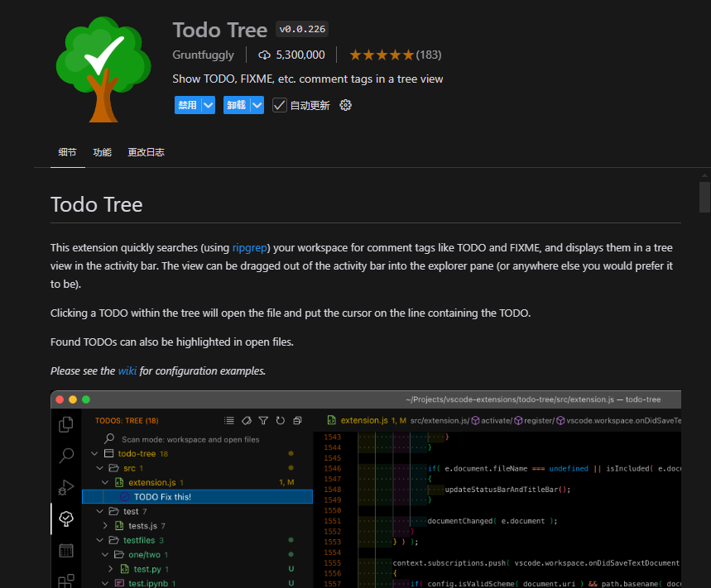Collapse the test folder chevron
Image resolution: width=711 pixels, height=588 pixels.
[x=100, y=511]
